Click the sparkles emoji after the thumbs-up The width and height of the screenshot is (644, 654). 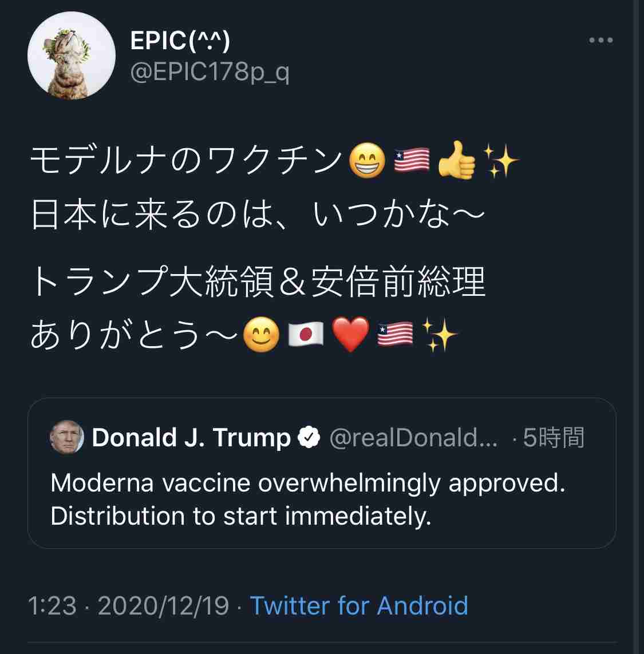500,162
